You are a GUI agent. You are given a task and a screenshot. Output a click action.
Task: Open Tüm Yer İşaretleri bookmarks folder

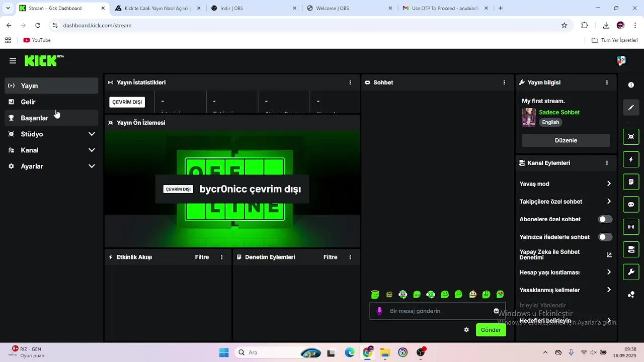[x=615, y=40]
